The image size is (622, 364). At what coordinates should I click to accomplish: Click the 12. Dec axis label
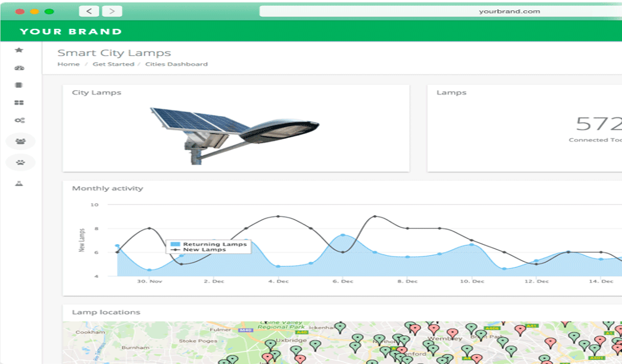(536, 281)
